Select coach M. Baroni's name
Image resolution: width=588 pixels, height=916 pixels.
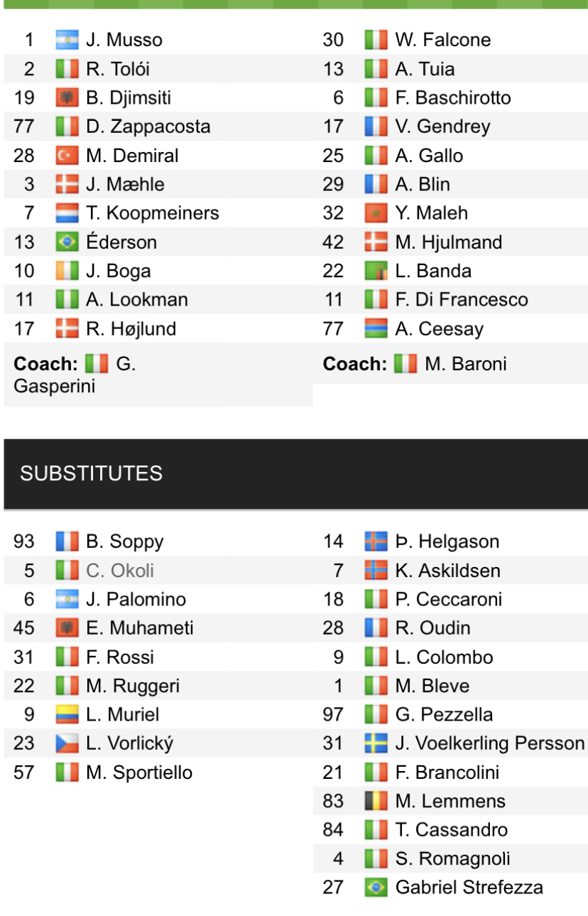click(465, 365)
